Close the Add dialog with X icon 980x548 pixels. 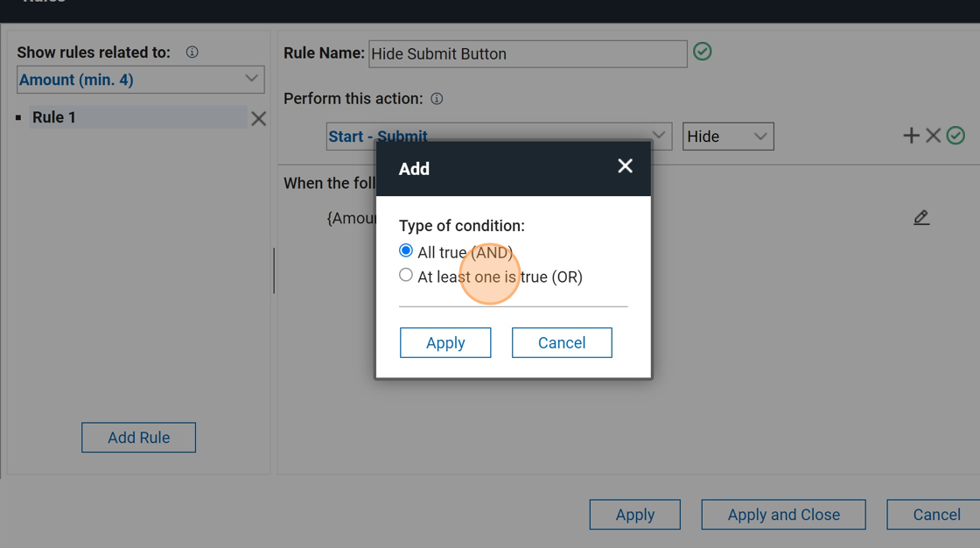pos(625,166)
